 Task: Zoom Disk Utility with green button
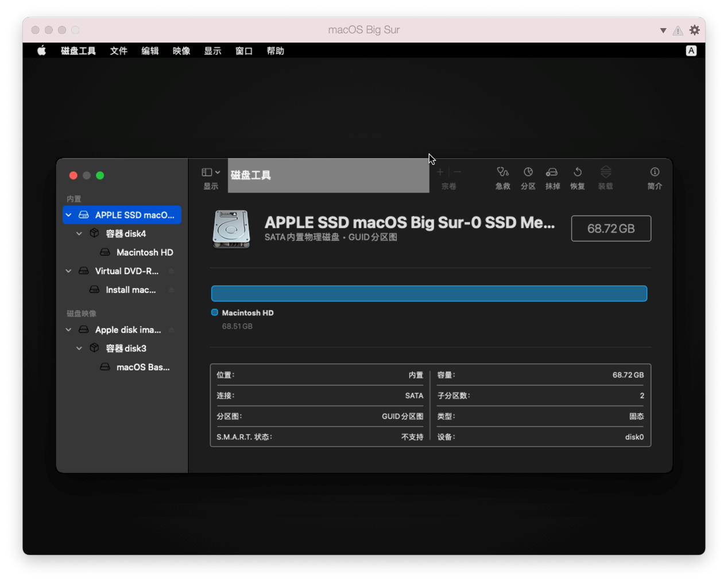(x=100, y=176)
